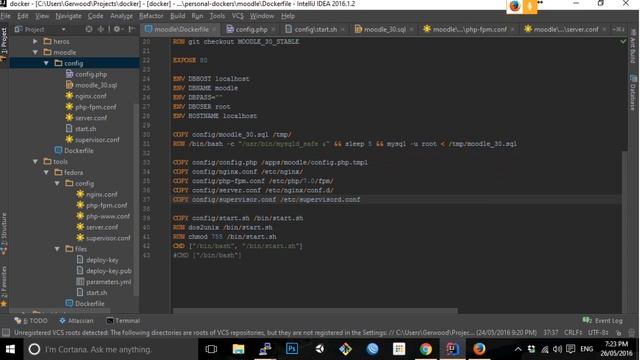
Task: Open the VCS menu
Action: (x=238, y=16)
